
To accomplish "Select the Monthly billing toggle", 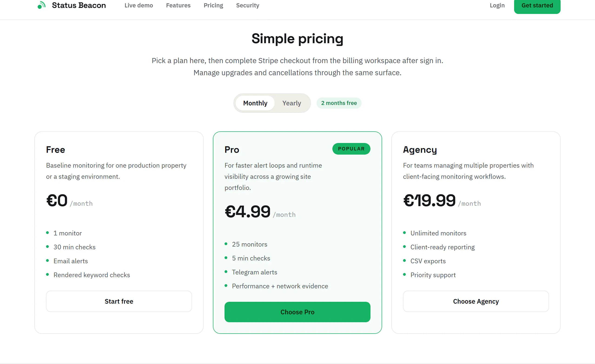I will coord(255,103).
